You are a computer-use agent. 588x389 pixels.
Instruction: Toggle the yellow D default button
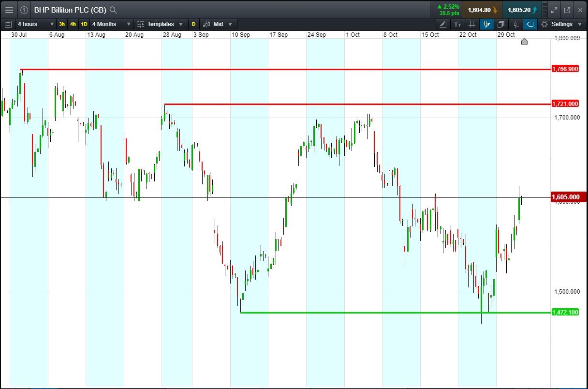coord(193,24)
